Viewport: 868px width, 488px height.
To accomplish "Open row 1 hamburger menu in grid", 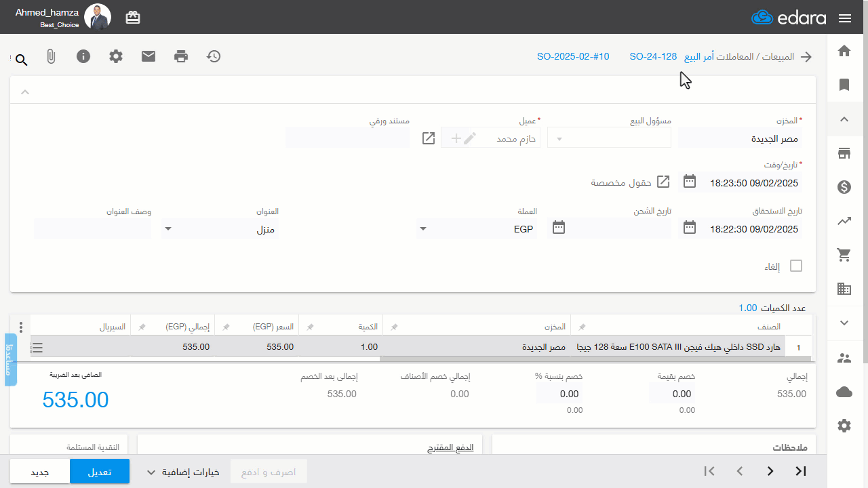I will pos(37,347).
